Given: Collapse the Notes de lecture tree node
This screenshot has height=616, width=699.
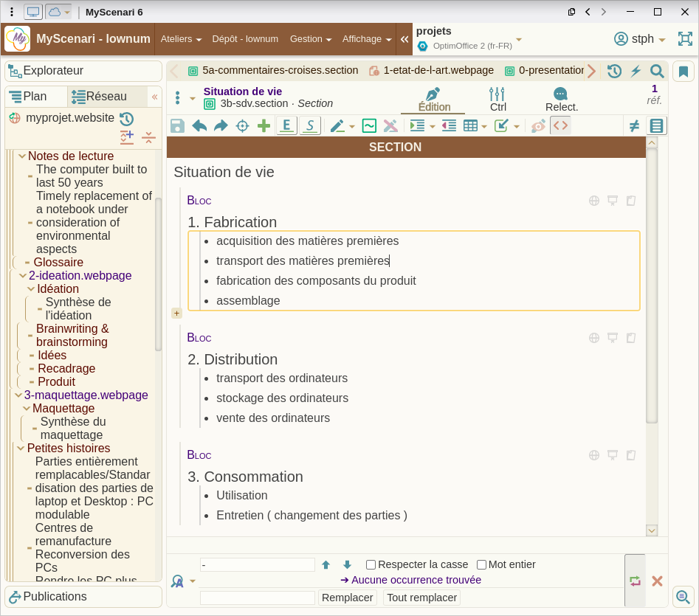Looking at the screenshot, I should pos(22,156).
